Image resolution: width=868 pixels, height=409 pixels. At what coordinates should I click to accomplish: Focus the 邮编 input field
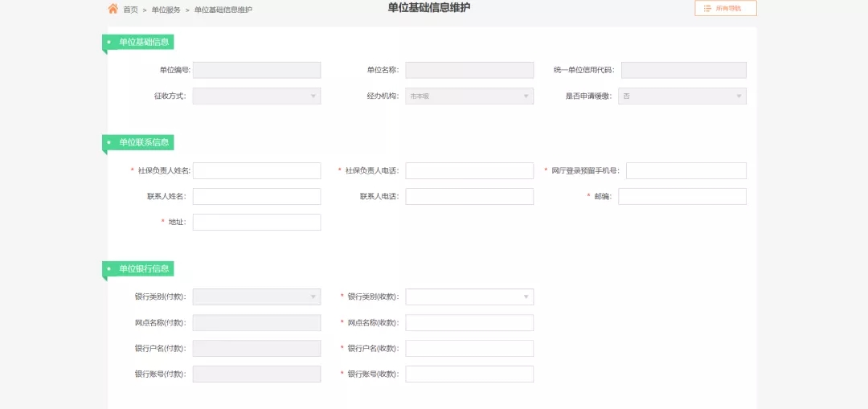click(682, 197)
